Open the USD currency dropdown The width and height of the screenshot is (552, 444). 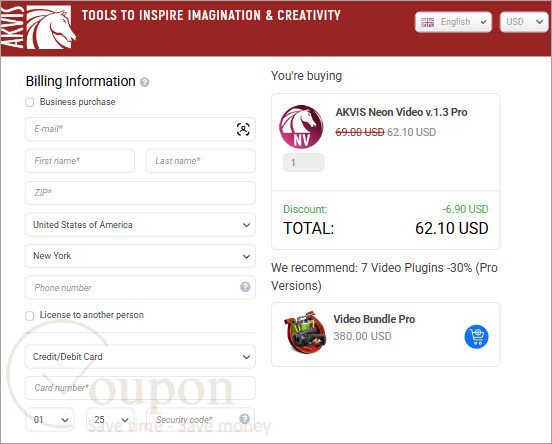[524, 22]
